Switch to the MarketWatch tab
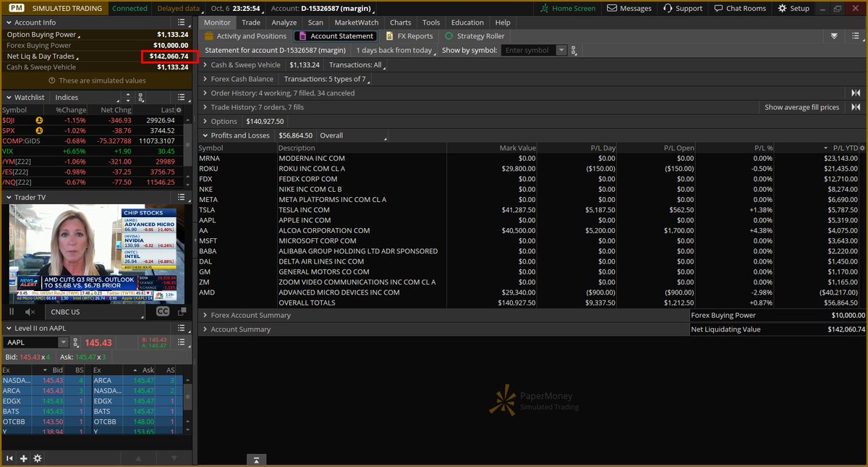Image resolution: width=868 pixels, height=467 pixels. tap(356, 22)
